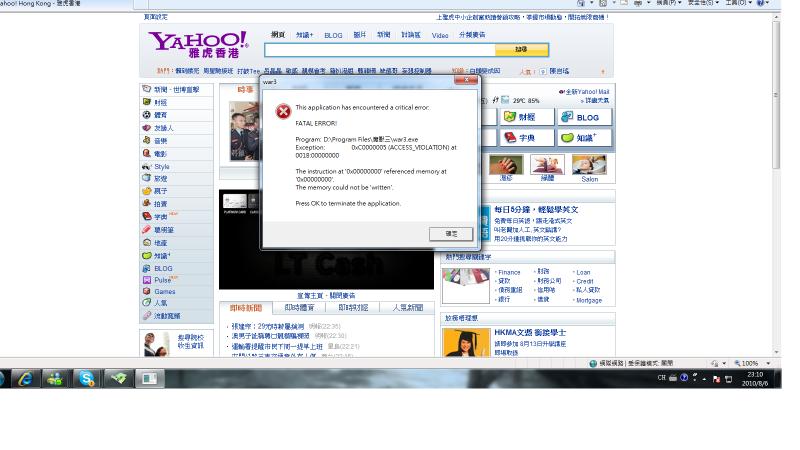Screen dimensions: 800x450
Task: Select the BLOG tab above search bar
Action: pyautogui.click(x=333, y=35)
